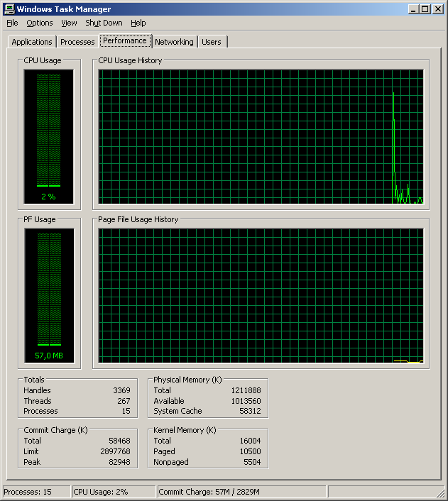The image size is (448, 501).
Task: Open the Shut Down menu
Action: point(104,23)
